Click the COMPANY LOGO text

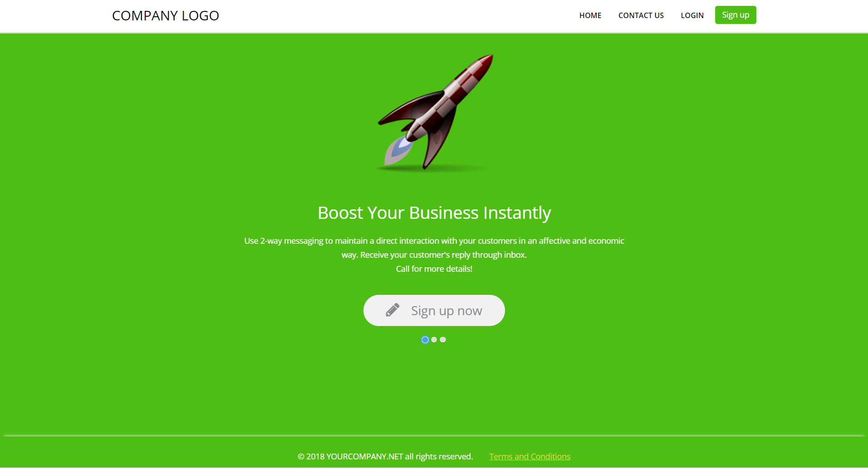165,16
